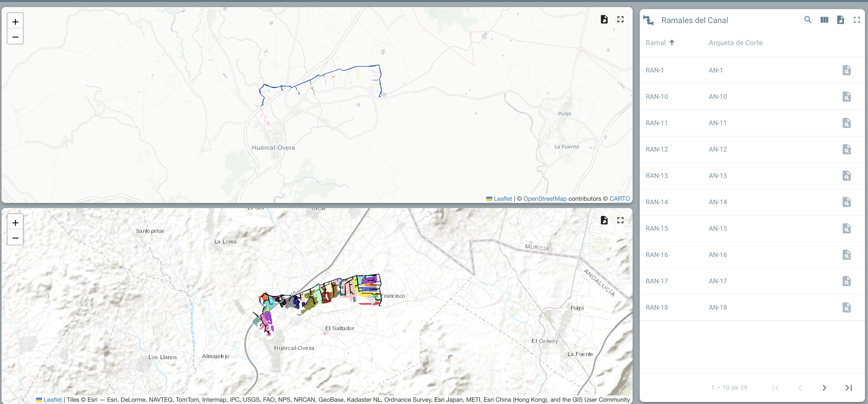Export the bottom map view
868x404 pixels.
(x=604, y=220)
